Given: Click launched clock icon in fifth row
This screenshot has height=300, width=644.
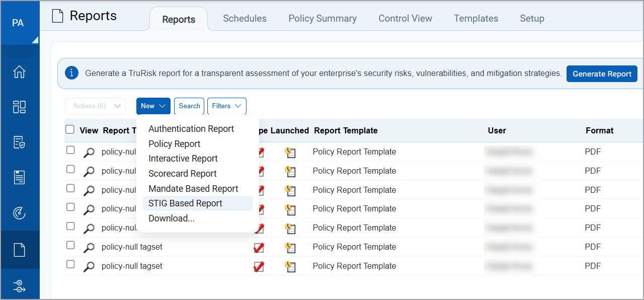Looking at the screenshot, I should tap(290, 229).
